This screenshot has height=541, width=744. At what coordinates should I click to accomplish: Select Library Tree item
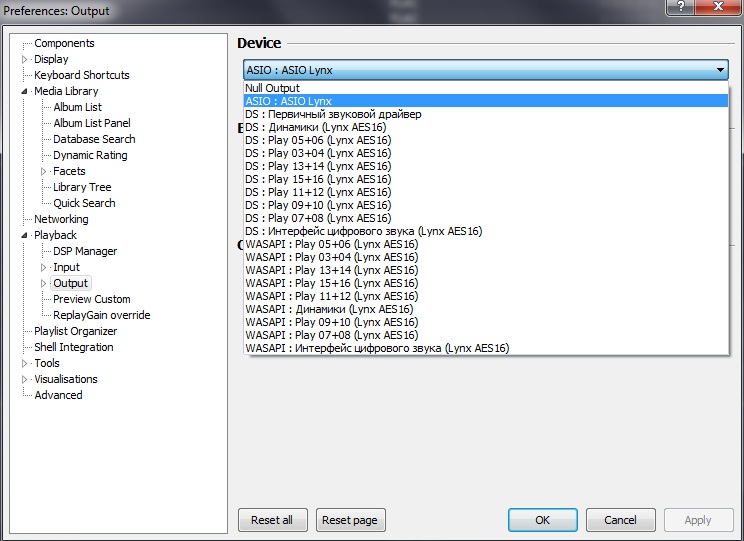pyautogui.click(x=82, y=187)
